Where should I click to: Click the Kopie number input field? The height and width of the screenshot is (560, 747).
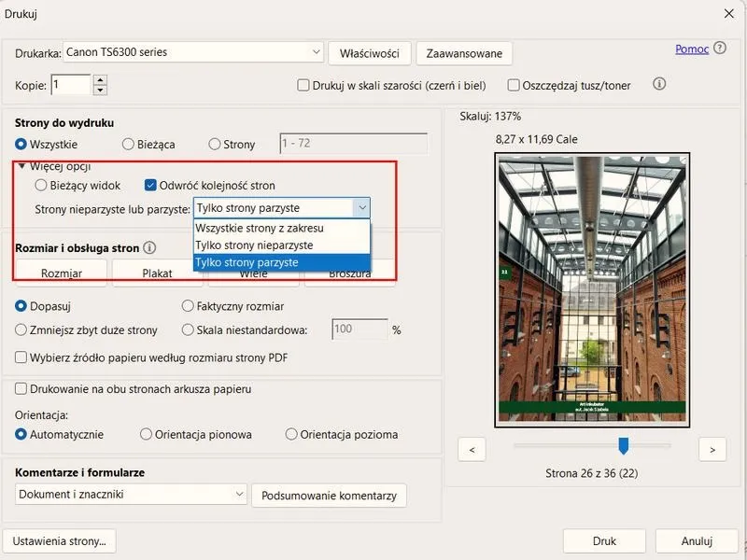coord(71,85)
